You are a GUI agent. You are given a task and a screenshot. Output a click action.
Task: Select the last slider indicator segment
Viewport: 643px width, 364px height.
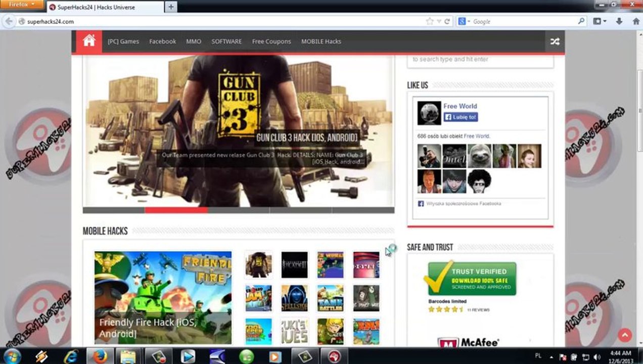click(x=363, y=210)
